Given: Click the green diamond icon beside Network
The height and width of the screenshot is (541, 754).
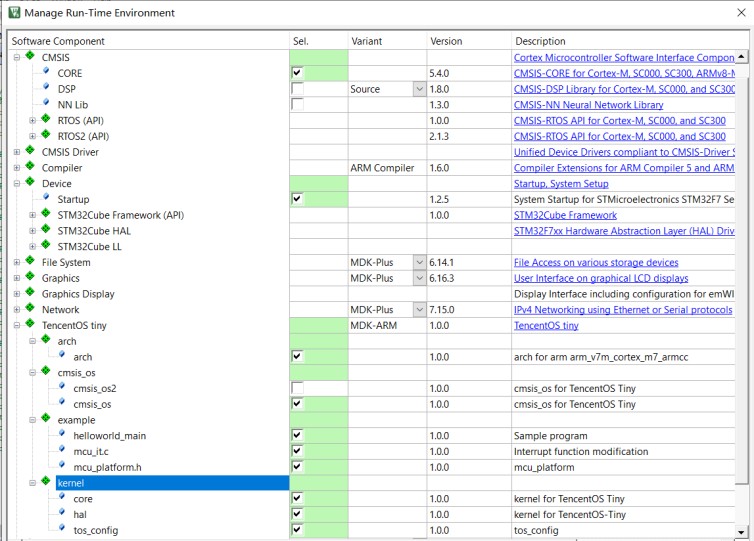Looking at the screenshot, I should (x=30, y=308).
